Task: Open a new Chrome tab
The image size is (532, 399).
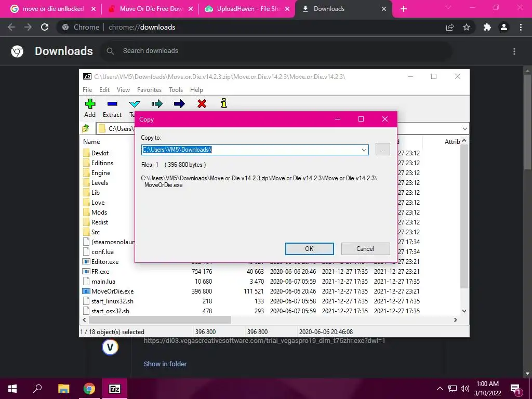Action: (x=403, y=9)
